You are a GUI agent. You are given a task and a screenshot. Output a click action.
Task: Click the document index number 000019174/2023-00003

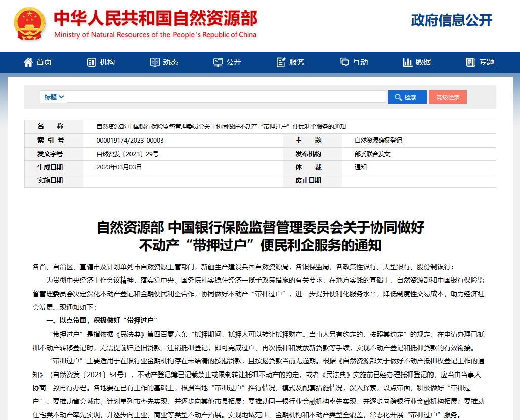tap(130, 141)
